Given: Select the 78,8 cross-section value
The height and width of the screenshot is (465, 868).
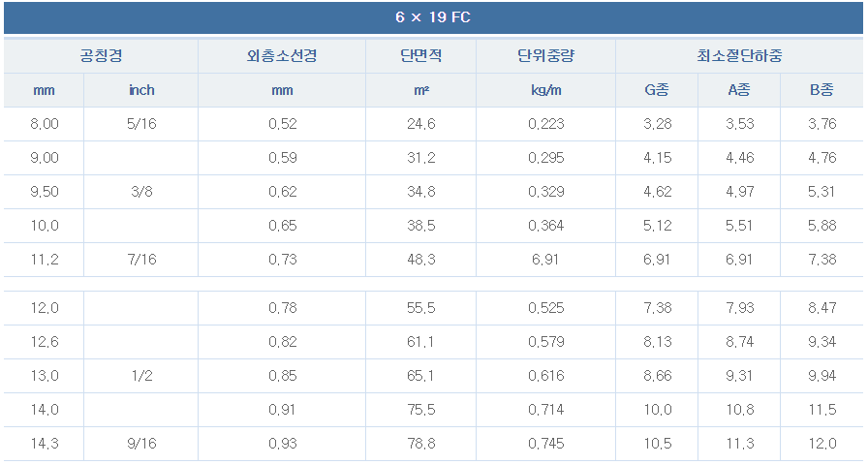Looking at the screenshot, I should (420, 444).
